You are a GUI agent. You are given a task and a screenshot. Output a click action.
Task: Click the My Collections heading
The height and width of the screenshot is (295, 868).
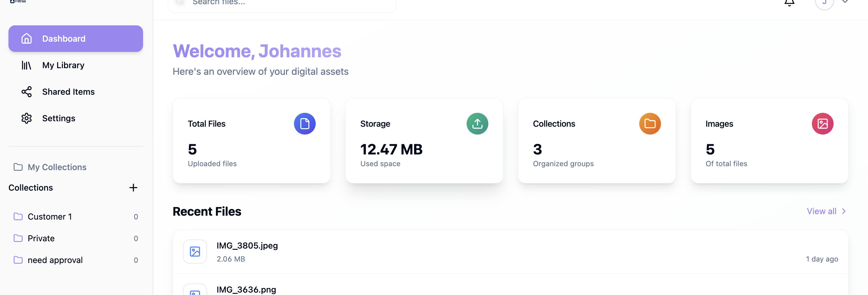(x=57, y=167)
